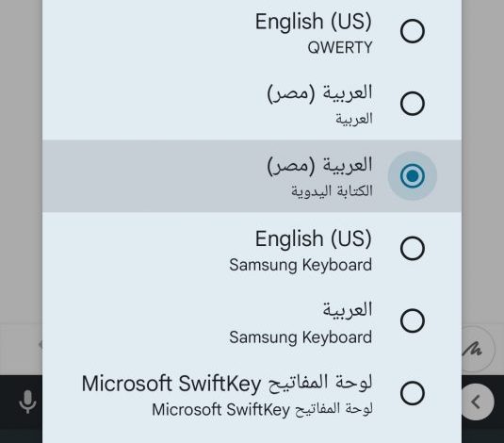Click the English (US) title above QWERTY
The image size is (504, 443).
pyautogui.click(x=314, y=22)
